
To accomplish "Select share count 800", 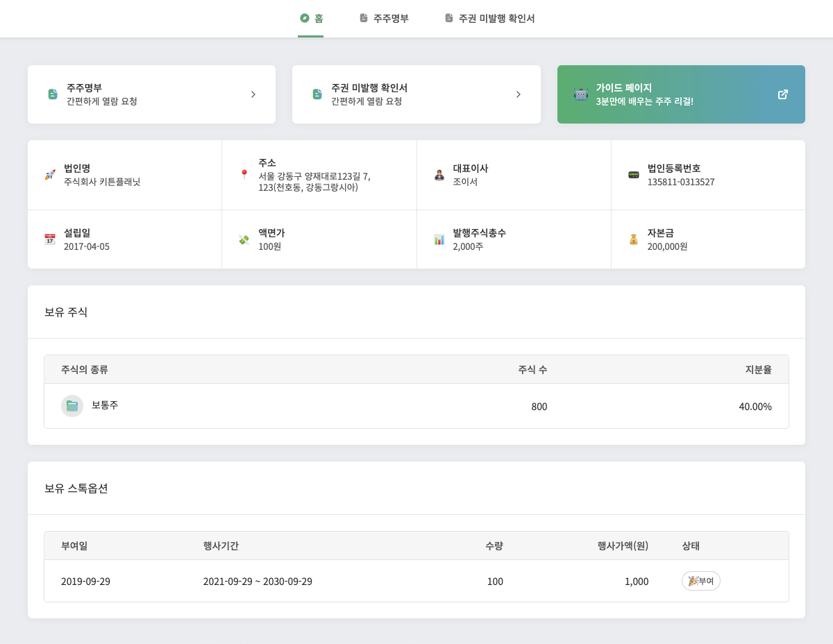I will tap(539, 407).
